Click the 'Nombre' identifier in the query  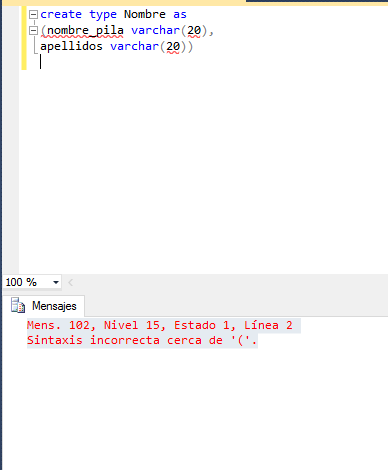click(x=145, y=14)
